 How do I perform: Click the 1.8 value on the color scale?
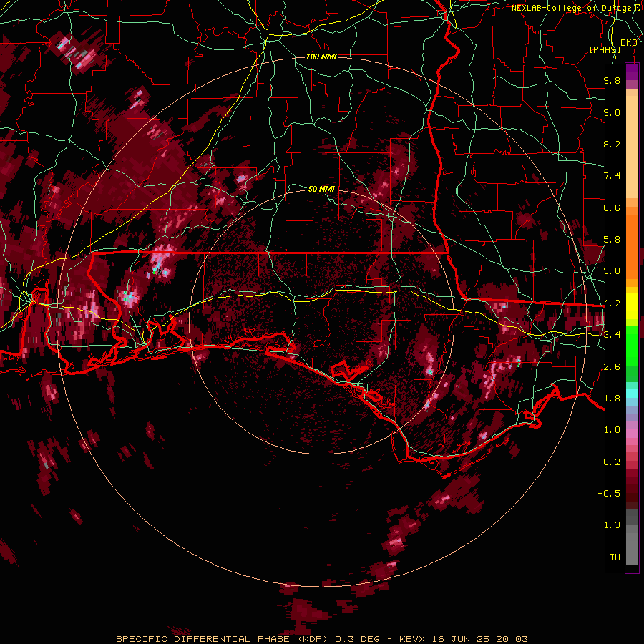point(612,399)
